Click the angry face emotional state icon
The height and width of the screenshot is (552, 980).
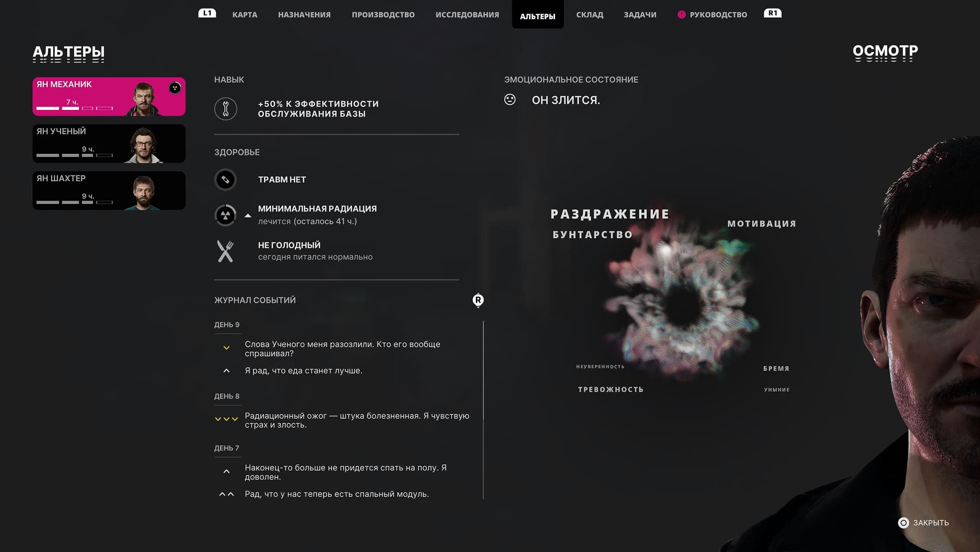tap(510, 99)
